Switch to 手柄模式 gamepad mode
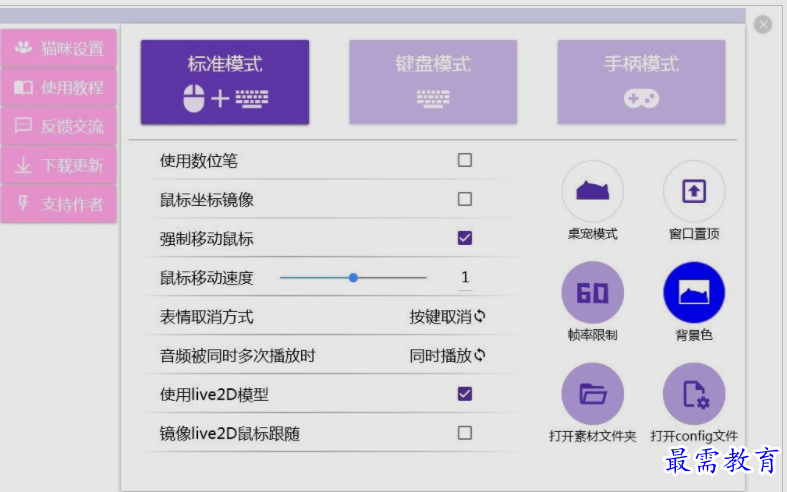787x492 pixels. (x=641, y=82)
